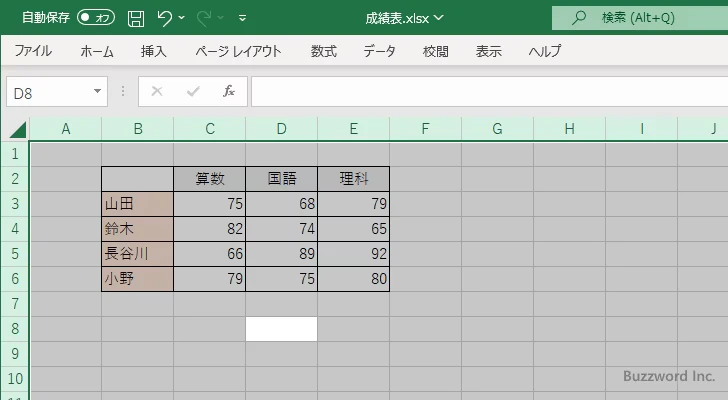Open the Redo history dropdown arrow

(221, 18)
